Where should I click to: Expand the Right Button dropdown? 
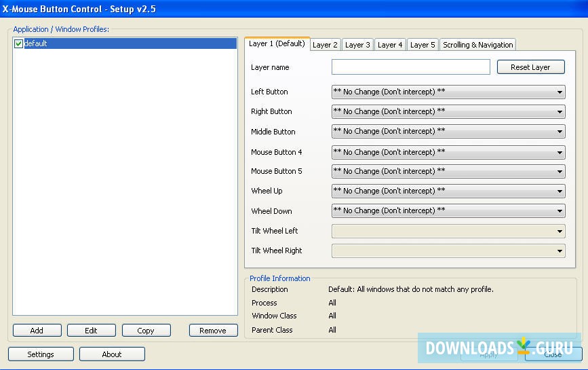448,111
